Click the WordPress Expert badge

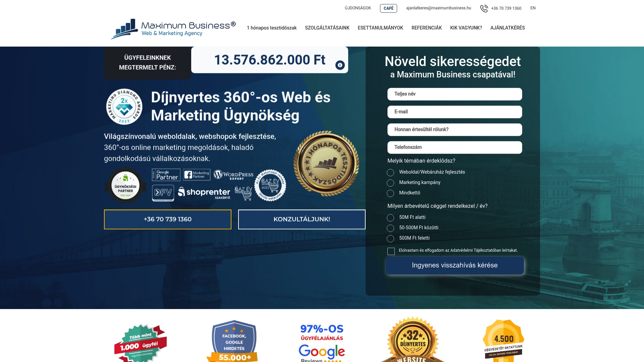234,174
